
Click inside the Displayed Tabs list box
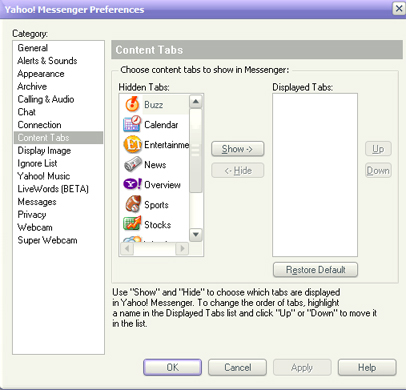(315, 175)
